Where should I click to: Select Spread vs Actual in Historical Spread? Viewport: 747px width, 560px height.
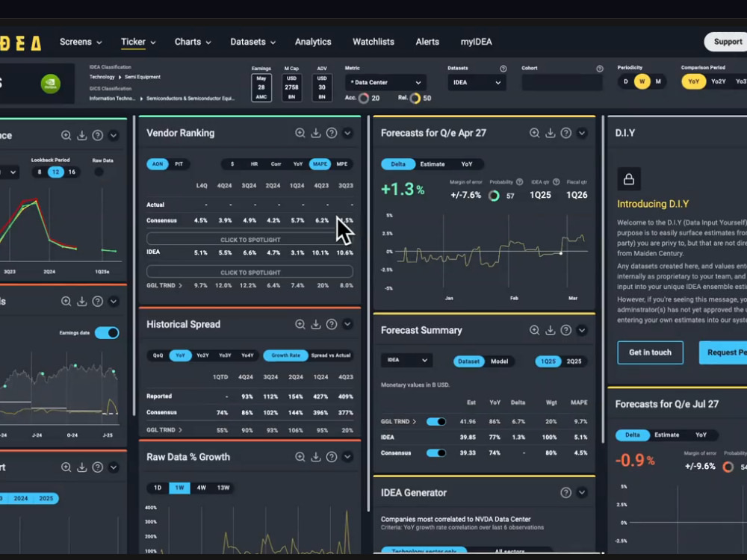click(331, 355)
